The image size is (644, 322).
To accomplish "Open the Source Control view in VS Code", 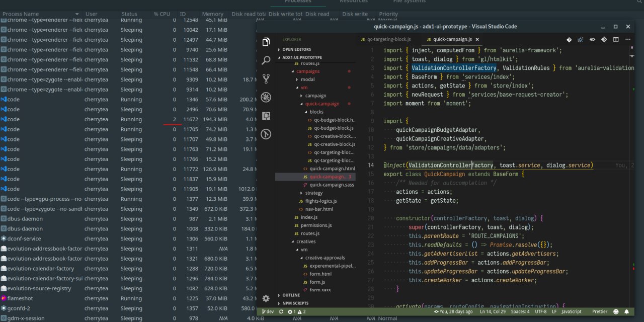I will tap(266, 78).
